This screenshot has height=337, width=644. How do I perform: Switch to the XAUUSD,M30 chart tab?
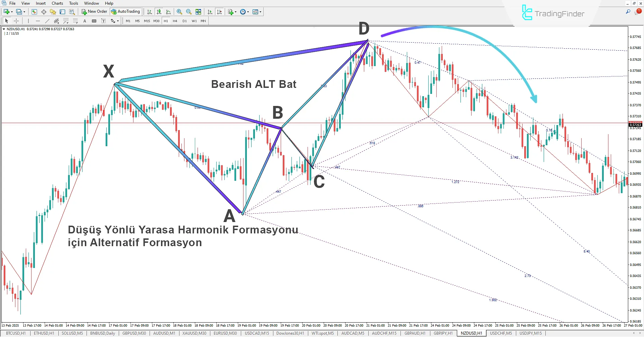(194, 333)
